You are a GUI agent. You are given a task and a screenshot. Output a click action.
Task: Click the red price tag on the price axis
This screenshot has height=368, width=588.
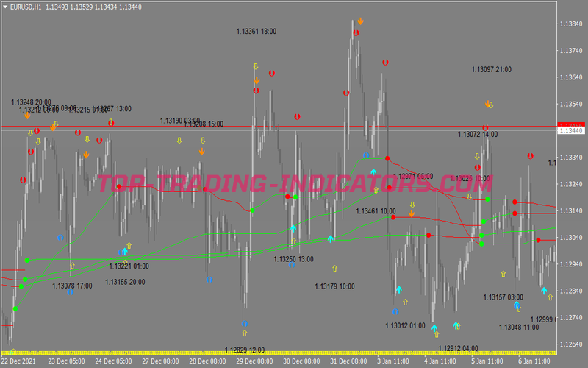point(571,124)
